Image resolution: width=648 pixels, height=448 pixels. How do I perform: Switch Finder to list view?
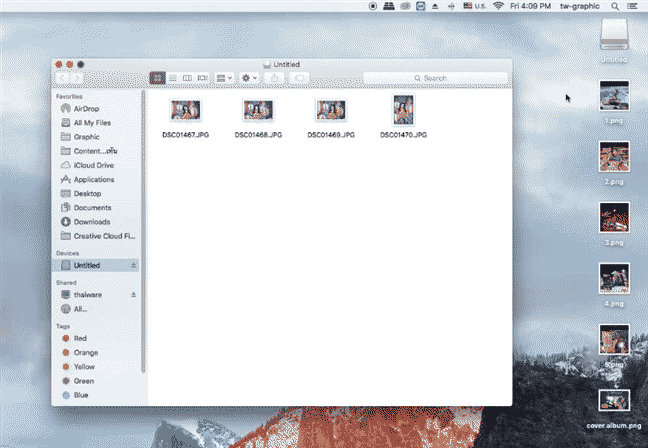click(173, 78)
